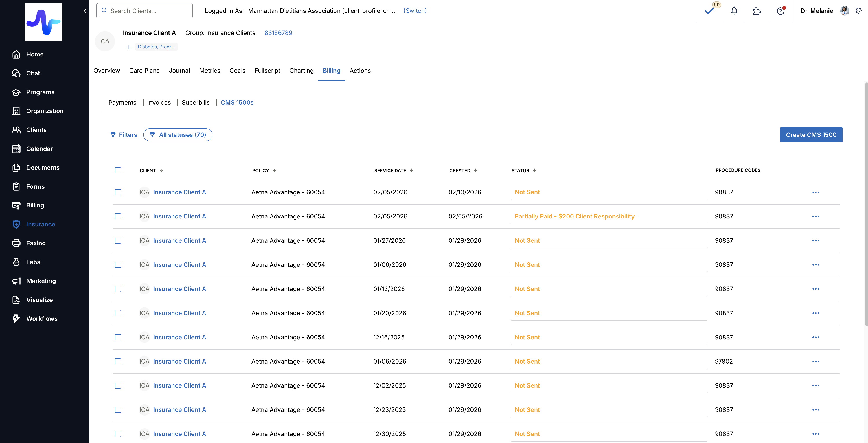Open the All statuses (70) filter dropdown
This screenshot has width=868, height=443.
pyautogui.click(x=178, y=135)
